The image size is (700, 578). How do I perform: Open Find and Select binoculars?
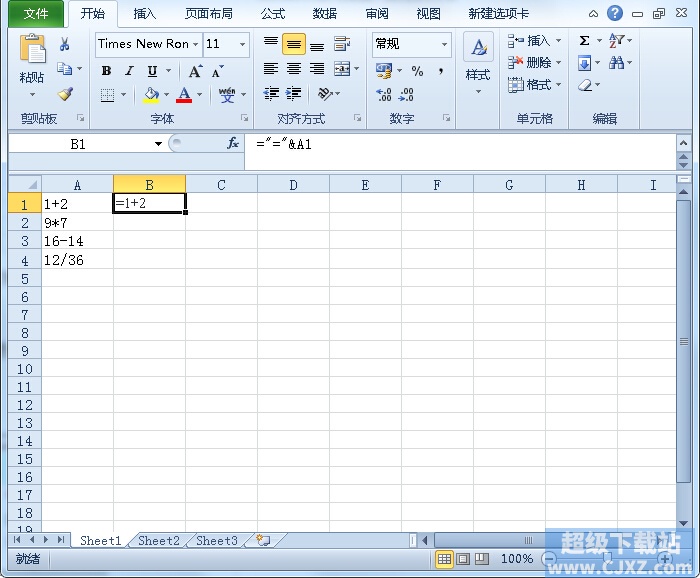click(617, 63)
